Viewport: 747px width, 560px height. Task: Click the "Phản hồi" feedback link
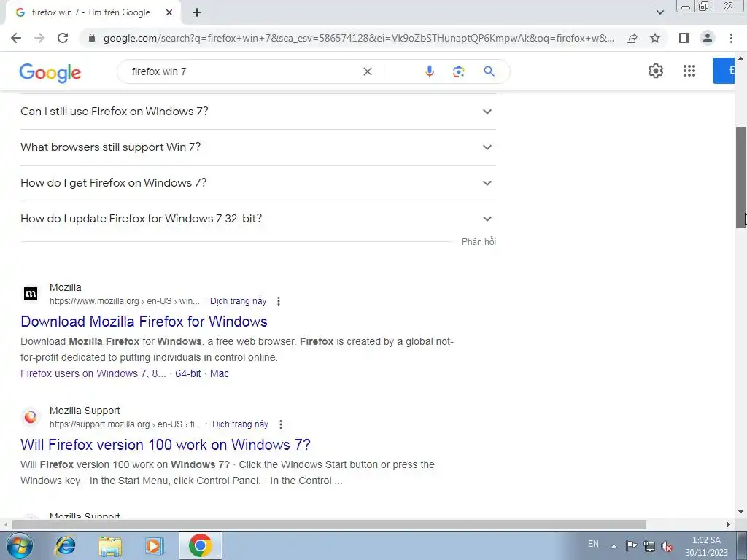click(479, 242)
